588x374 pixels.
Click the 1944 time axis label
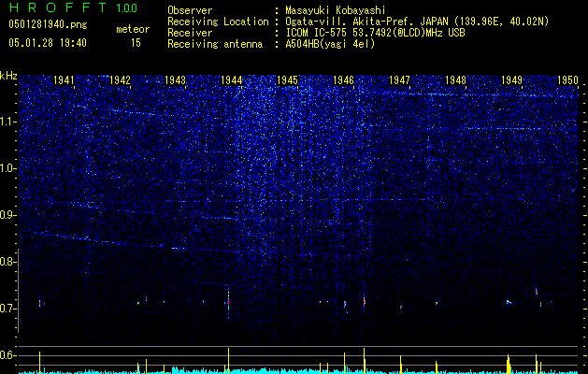232,79
